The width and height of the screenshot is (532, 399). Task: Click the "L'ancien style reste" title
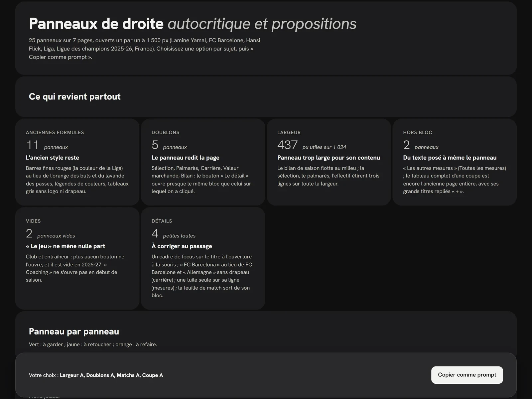tap(53, 158)
